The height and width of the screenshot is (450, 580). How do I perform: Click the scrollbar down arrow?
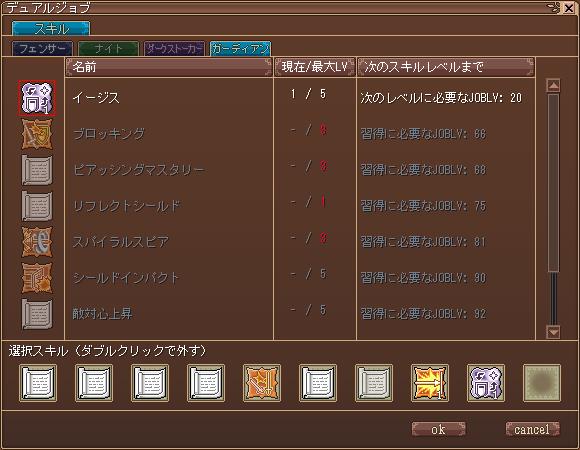[x=553, y=332]
